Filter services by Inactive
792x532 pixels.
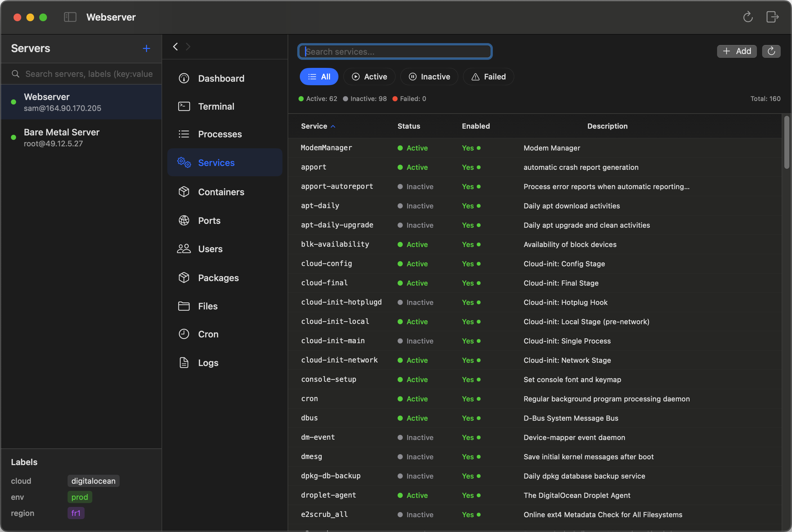pos(429,77)
